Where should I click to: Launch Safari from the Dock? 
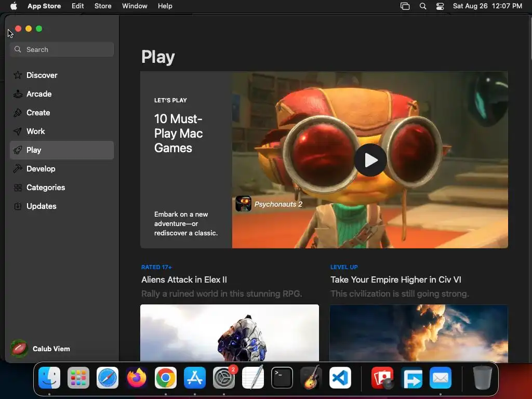pyautogui.click(x=108, y=378)
